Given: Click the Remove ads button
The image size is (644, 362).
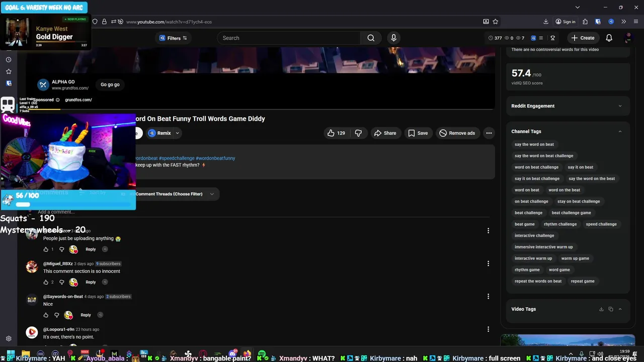Looking at the screenshot, I should pyautogui.click(x=457, y=133).
